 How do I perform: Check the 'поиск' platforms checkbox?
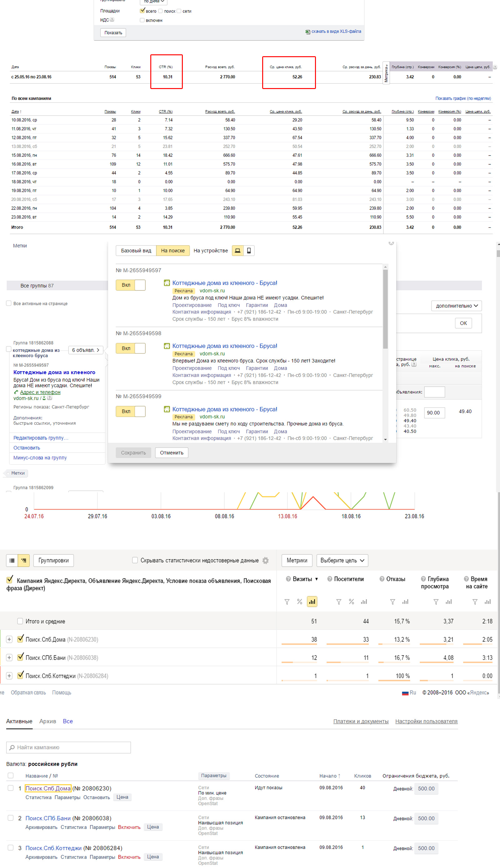coord(160,11)
